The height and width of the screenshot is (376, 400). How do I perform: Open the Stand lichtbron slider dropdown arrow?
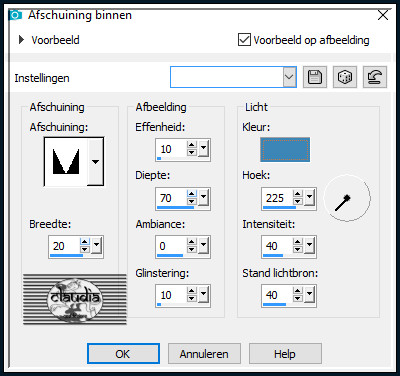pos(310,294)
